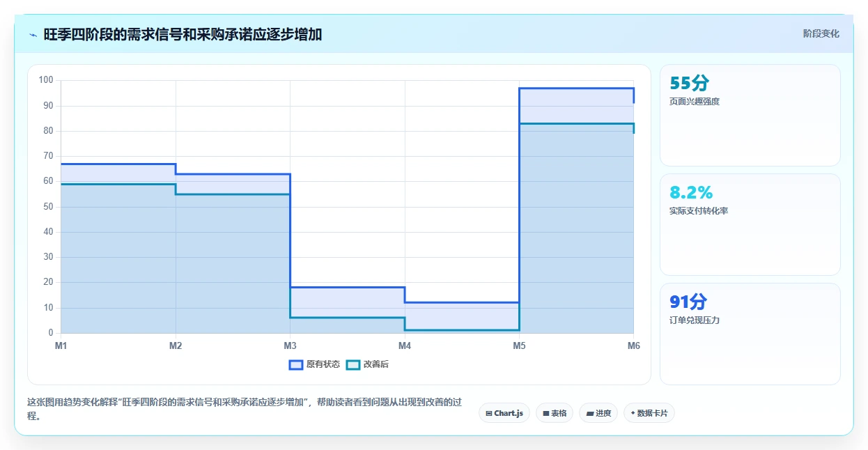
Task: Click the M3 axis label
Action: click(290, 346)
